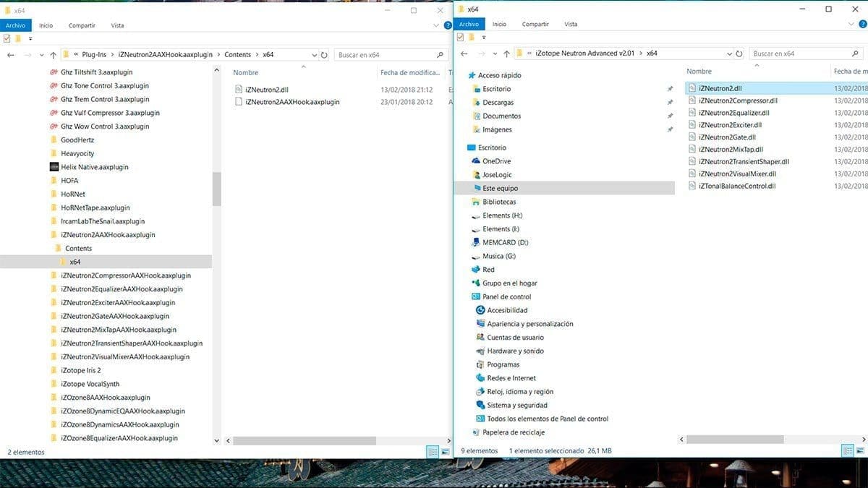Open recent locations dropdown in right window
868x488 pixels.
point(495,53)
